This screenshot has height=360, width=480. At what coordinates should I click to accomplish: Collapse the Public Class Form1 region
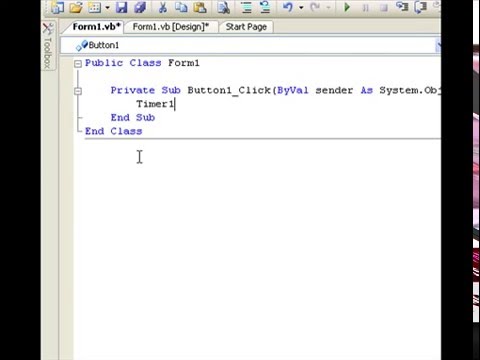pos(78,64)
